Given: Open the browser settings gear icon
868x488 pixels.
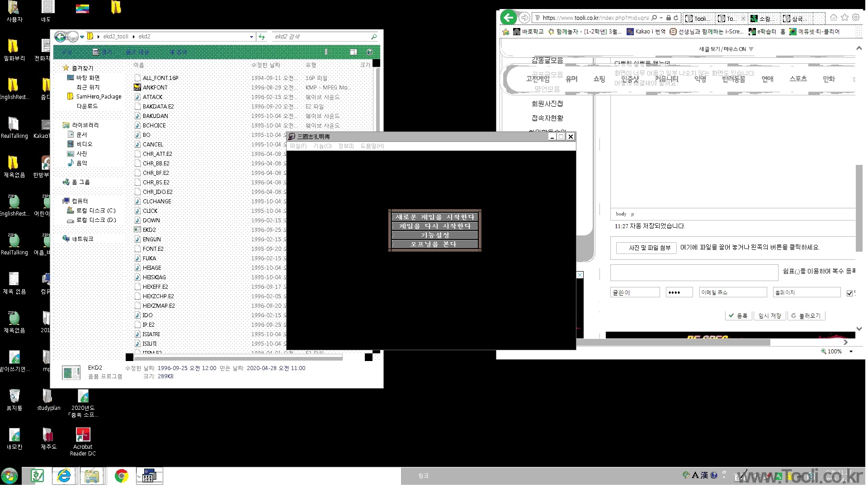Looking at the screenshot, I should [x=856, y=18].
